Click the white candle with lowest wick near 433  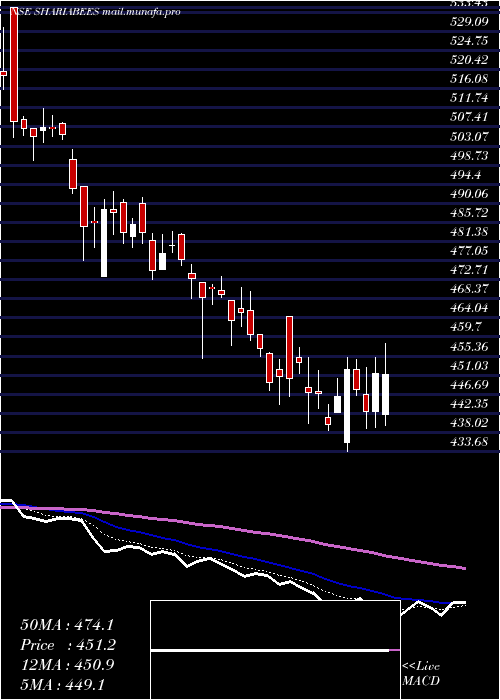point(347,406)
